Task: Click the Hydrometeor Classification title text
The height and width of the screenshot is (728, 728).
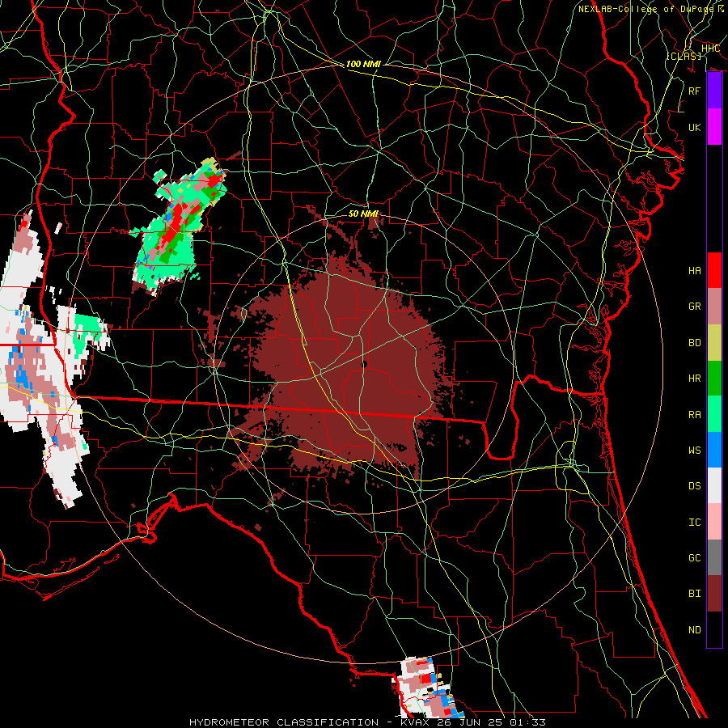Action: (284, 722)
